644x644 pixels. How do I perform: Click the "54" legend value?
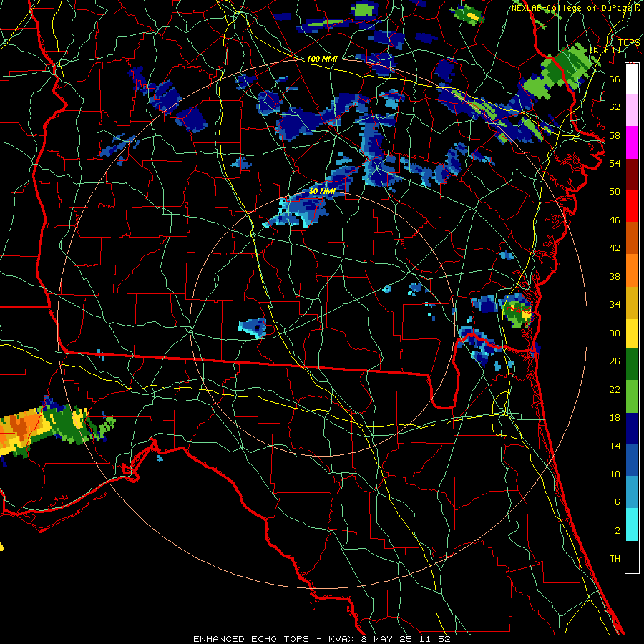pyautogui.click(x=615, y=163)
